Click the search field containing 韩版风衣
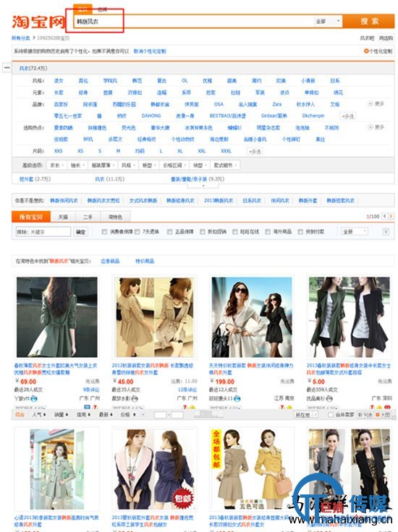The width and height of the screenshot is (398, 532). pyautogui.click(x=193, y=22)
